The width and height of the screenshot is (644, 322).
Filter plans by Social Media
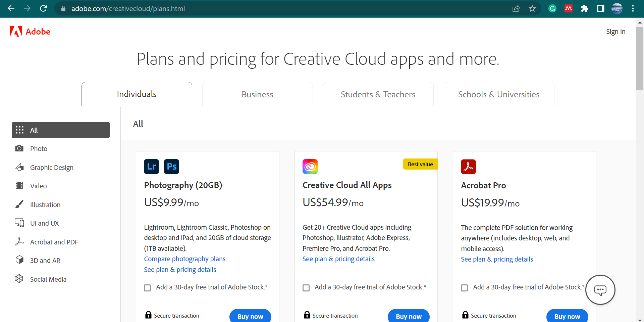pyautogui.click(x=61, y=279)
